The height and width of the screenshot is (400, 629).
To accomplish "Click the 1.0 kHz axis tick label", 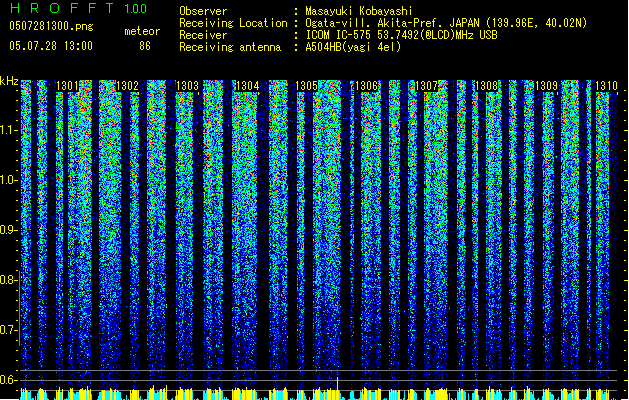I will [8, 180].
